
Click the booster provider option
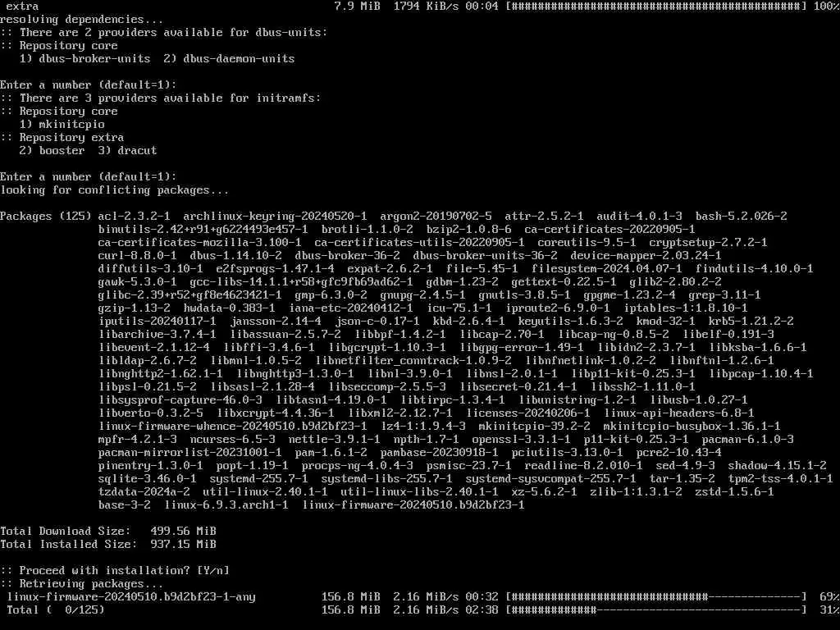point(52,151)
